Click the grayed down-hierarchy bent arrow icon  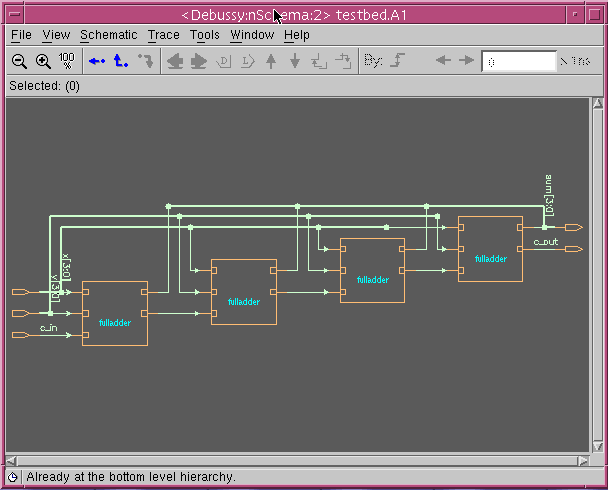click(146, 61)
